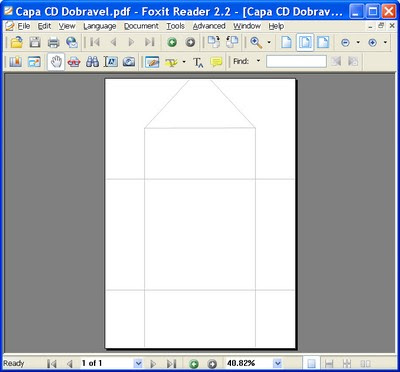Click the annotation drawing pencil icon
400x372 pixels.
152,62
